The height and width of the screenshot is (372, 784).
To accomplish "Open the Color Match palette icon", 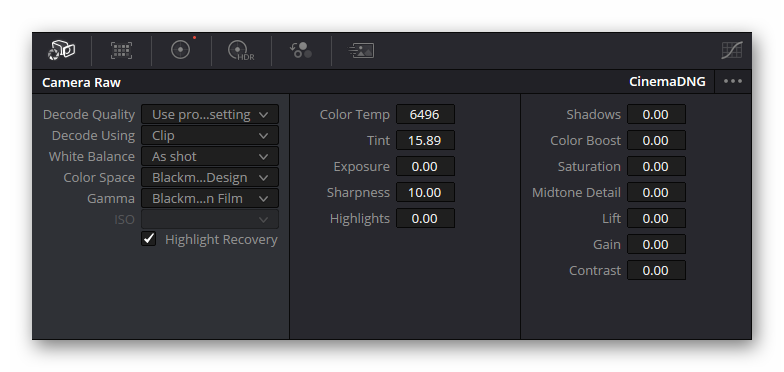I will 121,50.
